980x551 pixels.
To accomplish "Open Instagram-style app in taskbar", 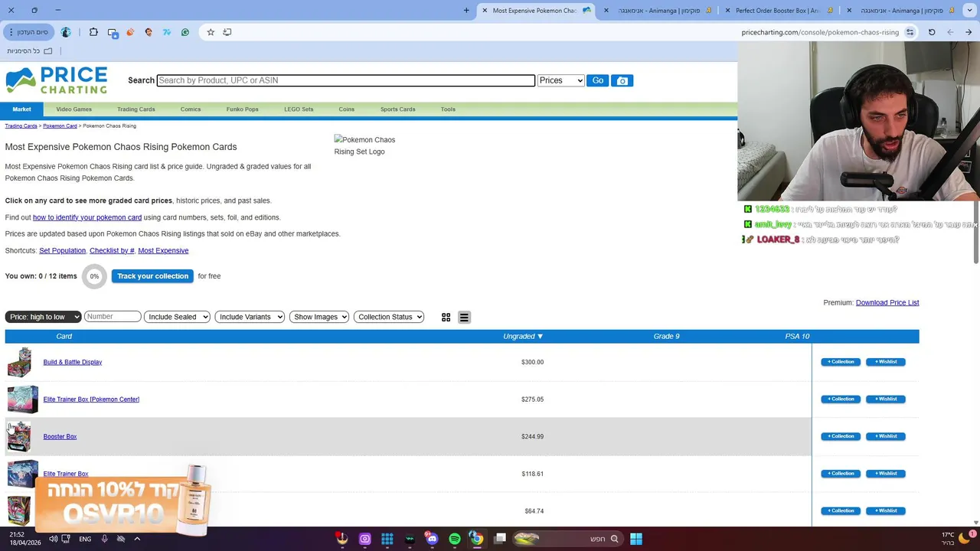I will 365,539.
